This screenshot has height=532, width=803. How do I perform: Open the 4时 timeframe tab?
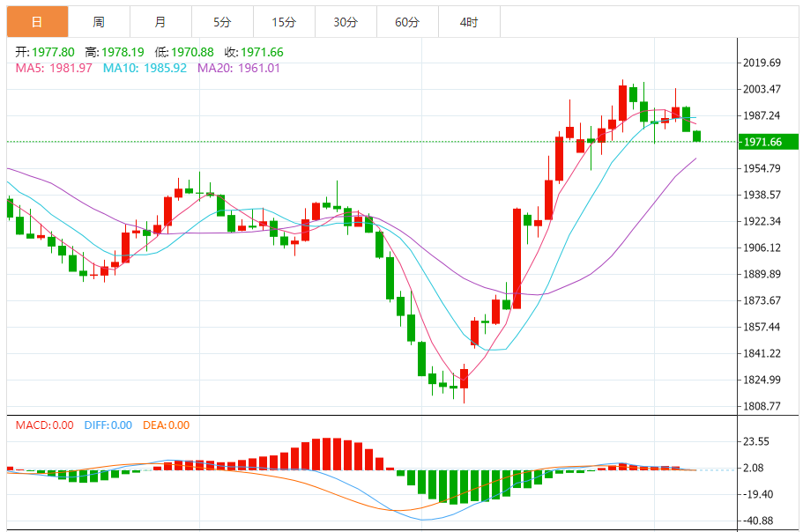click(469, 22)
